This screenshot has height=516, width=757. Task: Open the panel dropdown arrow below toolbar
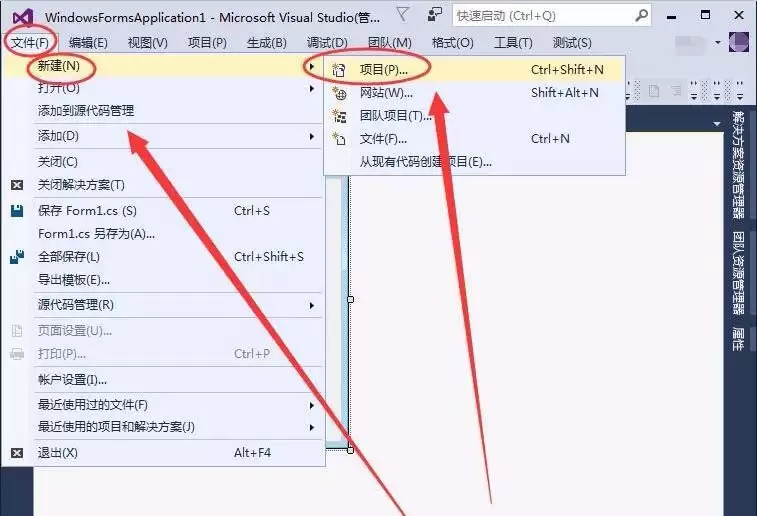point(717,124)
